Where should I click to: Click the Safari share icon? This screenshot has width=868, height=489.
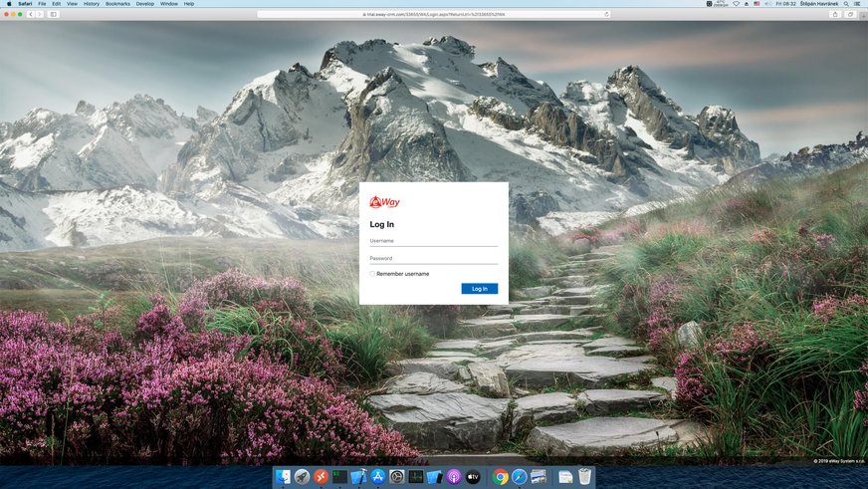pyautogui.click(x=835, y=14)
